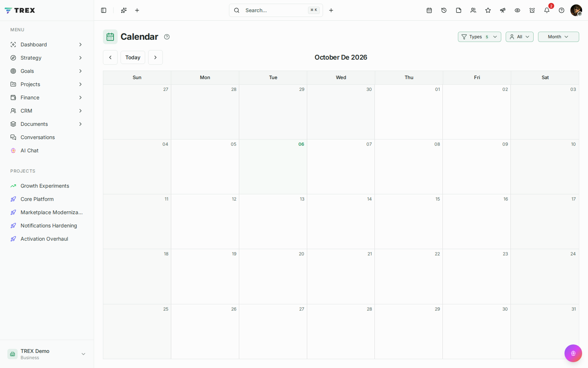Open Core Platform project
This screenshot has width=588, height=368.
pos(47,199)
